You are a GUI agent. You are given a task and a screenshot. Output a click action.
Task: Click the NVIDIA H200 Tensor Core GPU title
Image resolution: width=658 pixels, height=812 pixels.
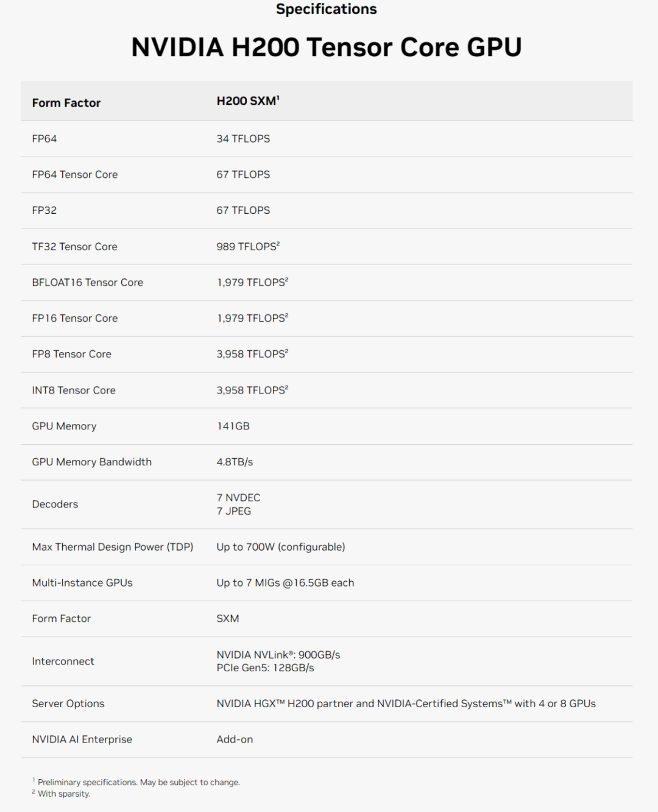[327, 48]
